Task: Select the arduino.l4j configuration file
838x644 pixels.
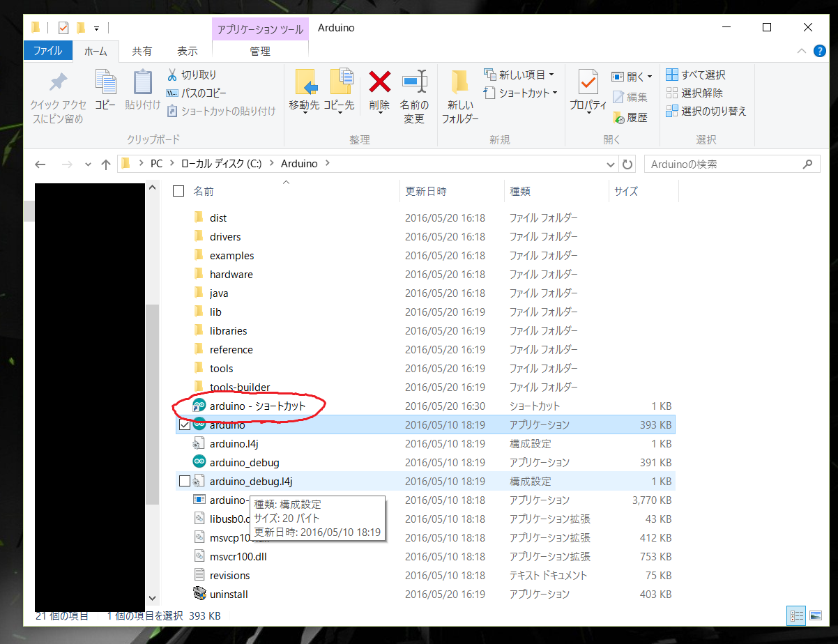Action: point(425,443)
